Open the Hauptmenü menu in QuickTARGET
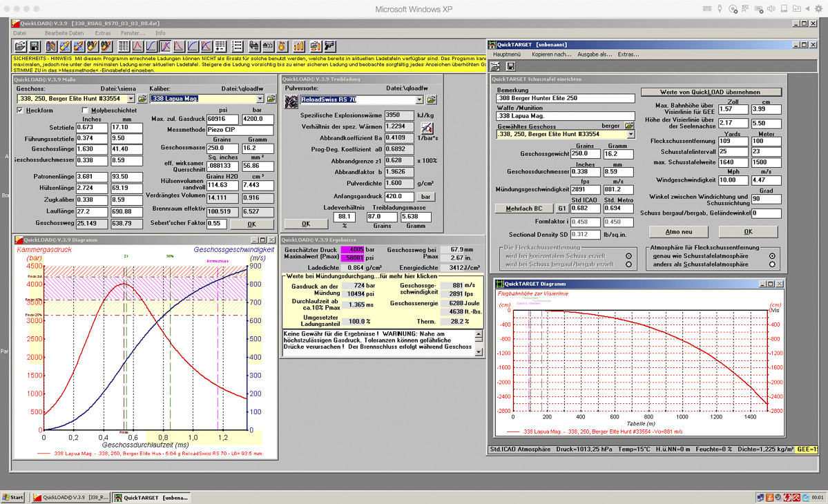The width and height of the screenshot is (828, 504). [506, 54]
